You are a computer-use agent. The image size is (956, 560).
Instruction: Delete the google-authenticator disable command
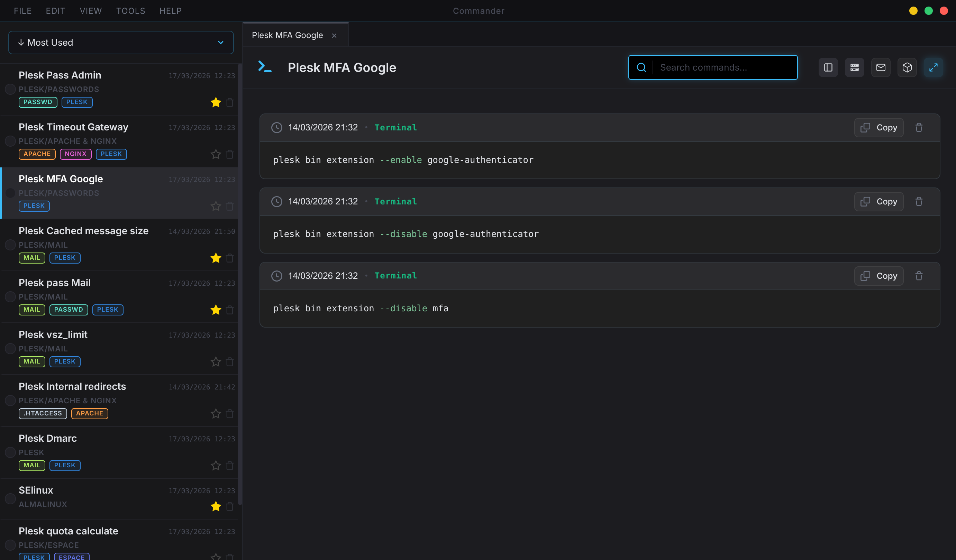(x=919, y=201)
